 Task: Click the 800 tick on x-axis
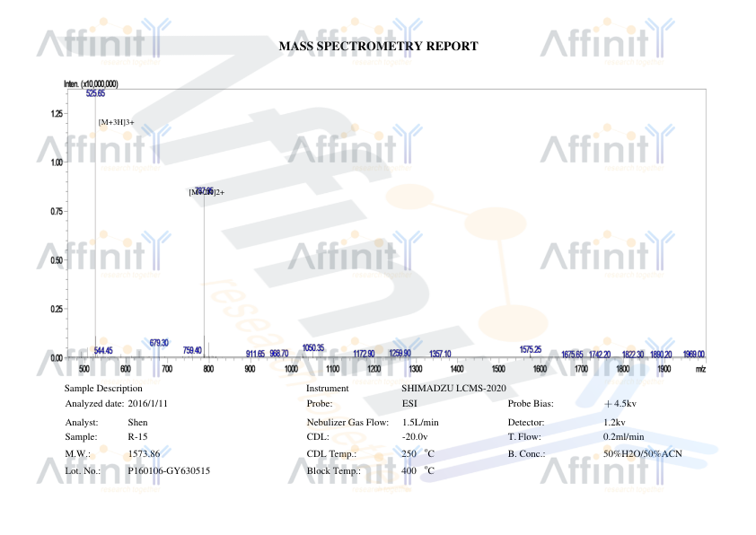click(x=208, y=369)
